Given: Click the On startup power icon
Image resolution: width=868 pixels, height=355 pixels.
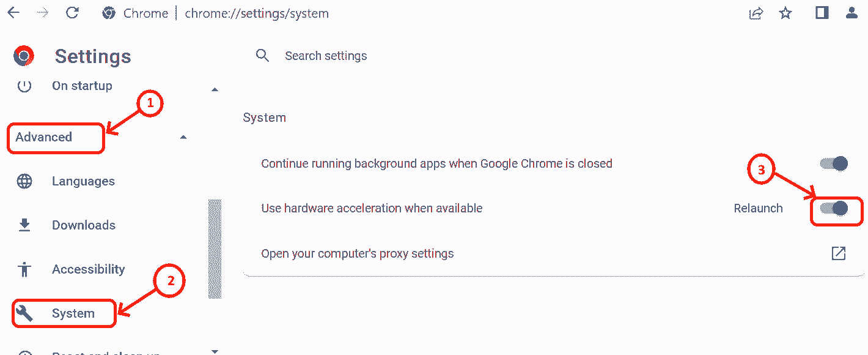Looking at the screenshot, I should click(24, 86).
